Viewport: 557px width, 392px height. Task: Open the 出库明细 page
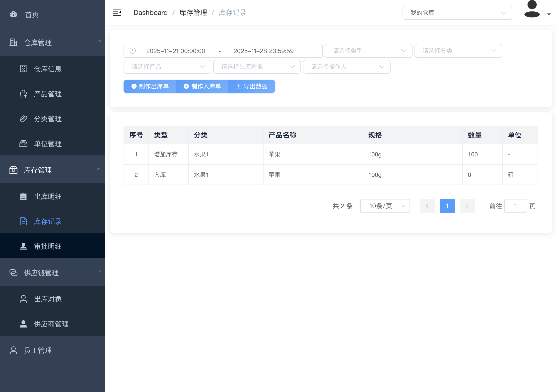(47, 196)
